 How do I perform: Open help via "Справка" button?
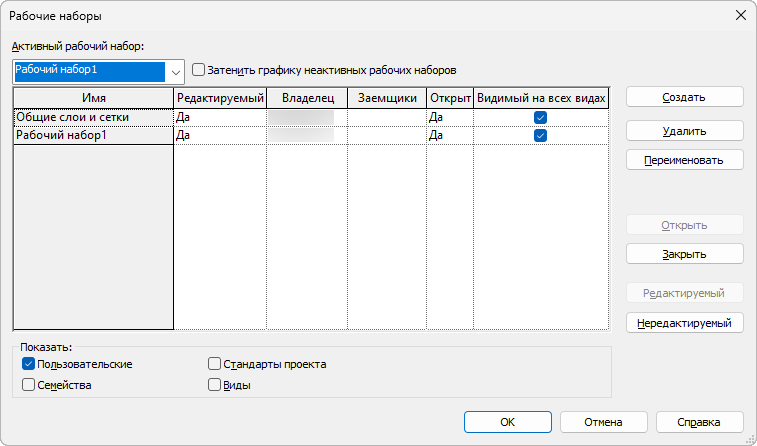699,422
